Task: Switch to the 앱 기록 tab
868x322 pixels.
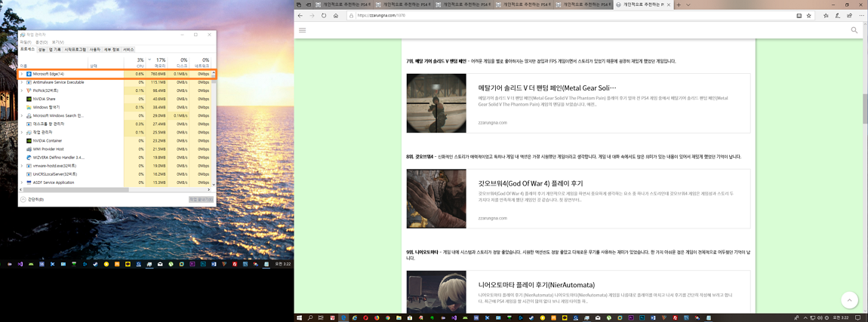Action: click(55, 49)
